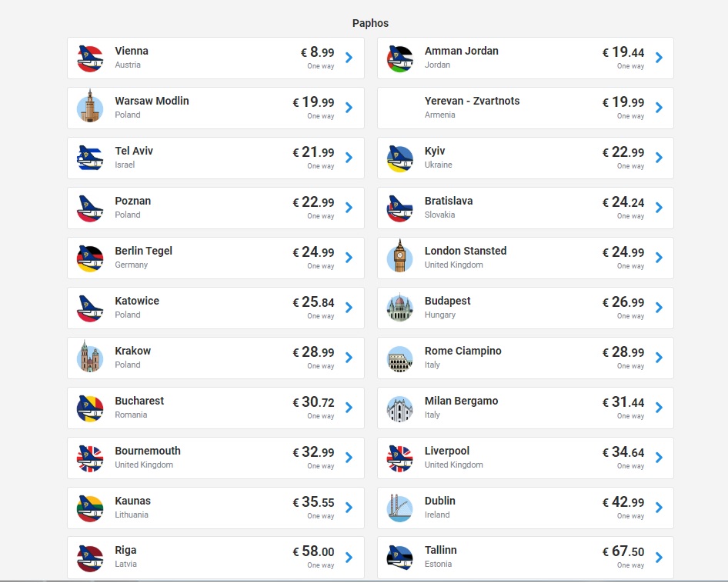Screen dimensions: 728x583
Task: Select Kaunas €35.55 one-way price
Action: (313, 508)
